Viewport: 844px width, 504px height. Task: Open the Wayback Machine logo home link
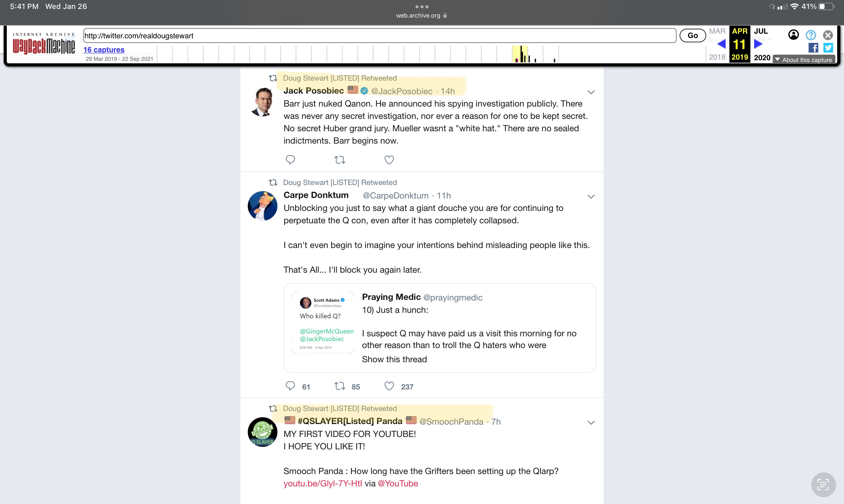pos(44,44)
